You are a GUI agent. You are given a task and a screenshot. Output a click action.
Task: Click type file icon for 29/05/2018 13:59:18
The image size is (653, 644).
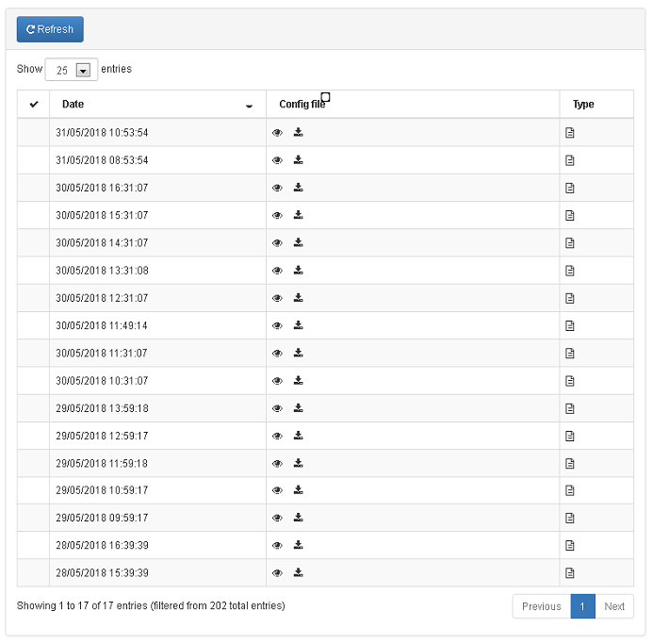(x=570, y=408)
